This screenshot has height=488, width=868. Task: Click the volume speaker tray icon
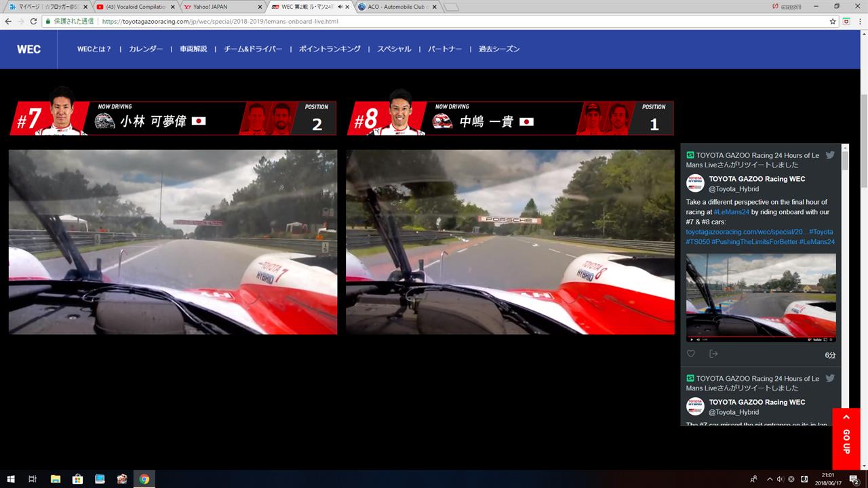click(x=780, y=479)
